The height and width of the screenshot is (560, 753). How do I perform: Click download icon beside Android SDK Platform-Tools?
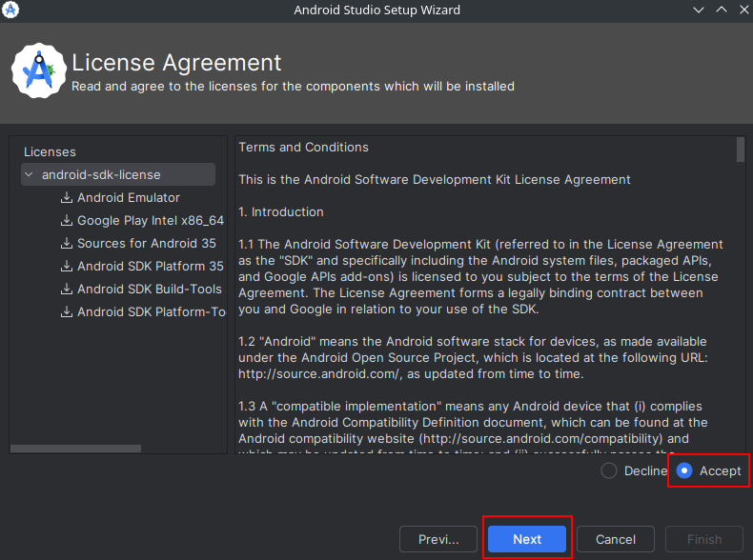coord(67,312)
